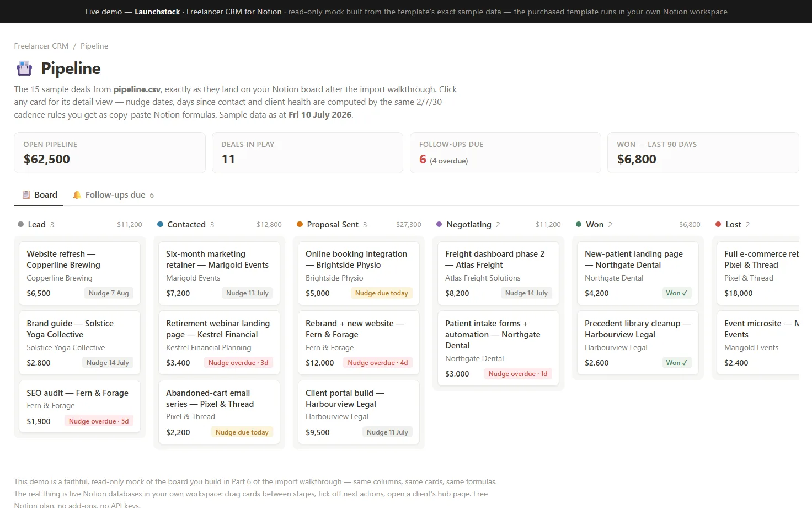Click the $18,000 amount on Pixel & Thread card
Viewport: 812px width, 508px height.
click(x=739, y=293)
